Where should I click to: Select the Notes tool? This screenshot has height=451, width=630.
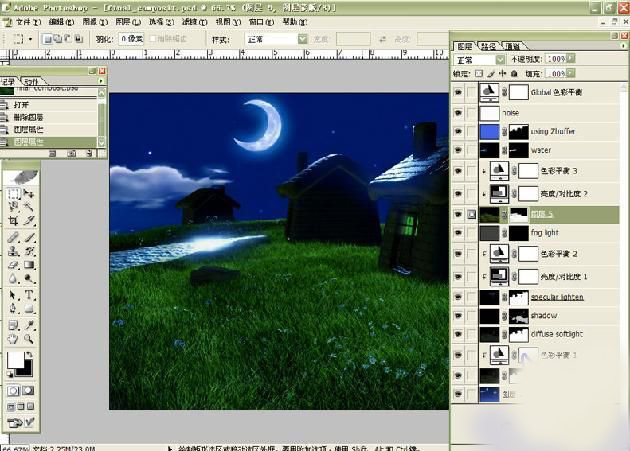coord(13,325)
